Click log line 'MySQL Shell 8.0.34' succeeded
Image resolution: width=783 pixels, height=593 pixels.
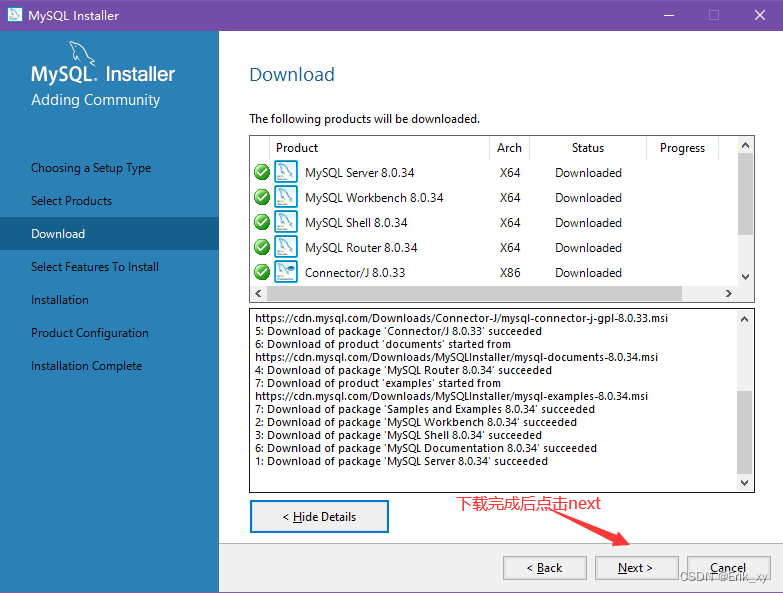point(398,435)
